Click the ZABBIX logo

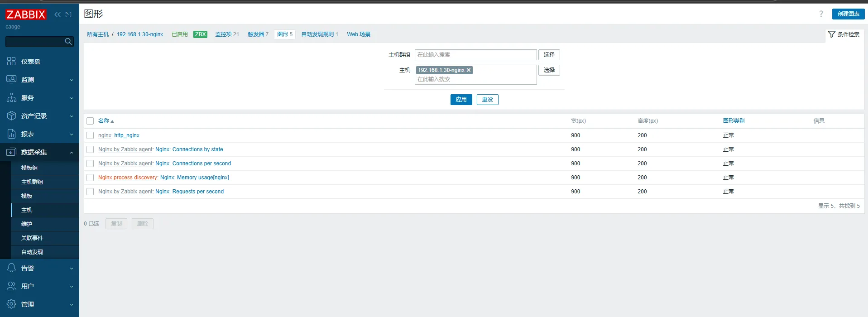coord(26,14)
